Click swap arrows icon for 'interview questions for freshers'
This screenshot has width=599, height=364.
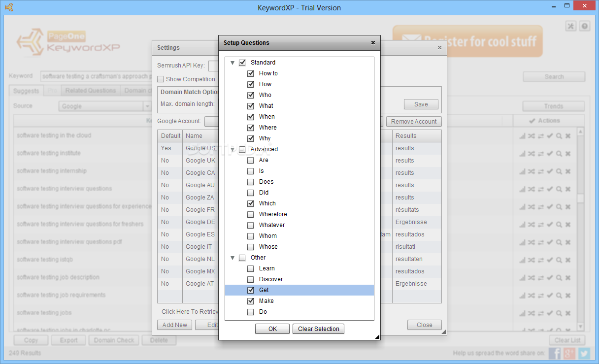tap(541, 225)
